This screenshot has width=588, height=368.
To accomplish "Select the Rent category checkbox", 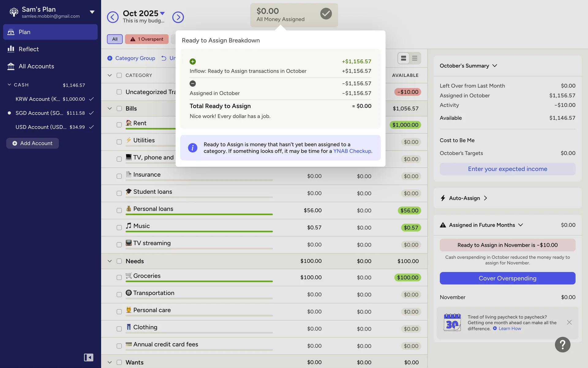I will click(119, 125).
